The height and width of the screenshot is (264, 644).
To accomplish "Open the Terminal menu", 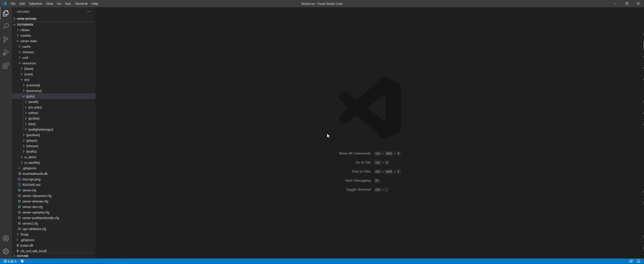I will (81, 4).
